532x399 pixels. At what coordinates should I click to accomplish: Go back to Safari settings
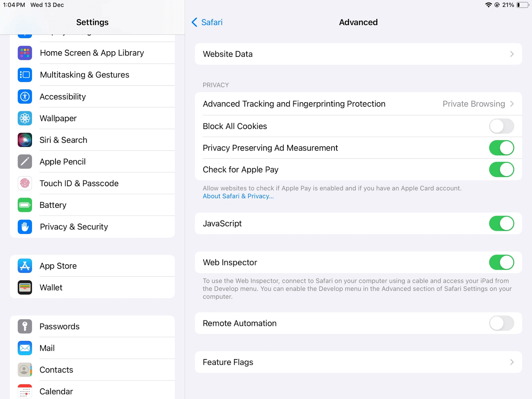point(207,22)
